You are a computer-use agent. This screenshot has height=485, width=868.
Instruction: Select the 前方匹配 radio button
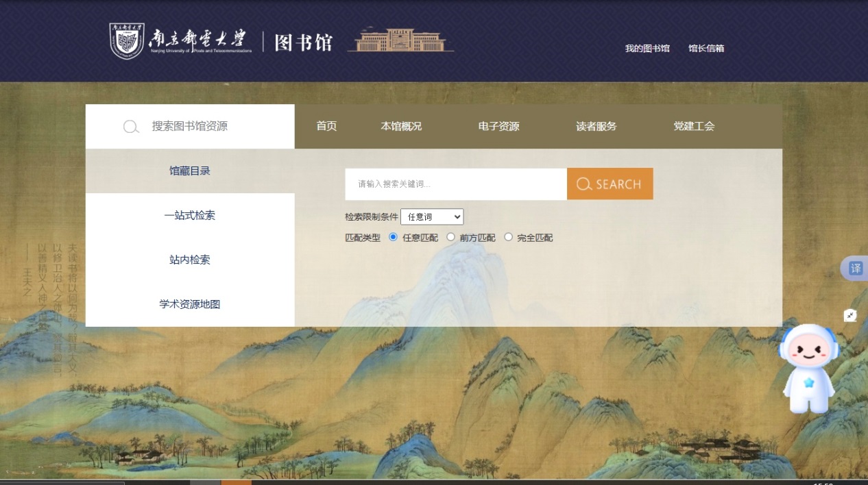(450, 237)
